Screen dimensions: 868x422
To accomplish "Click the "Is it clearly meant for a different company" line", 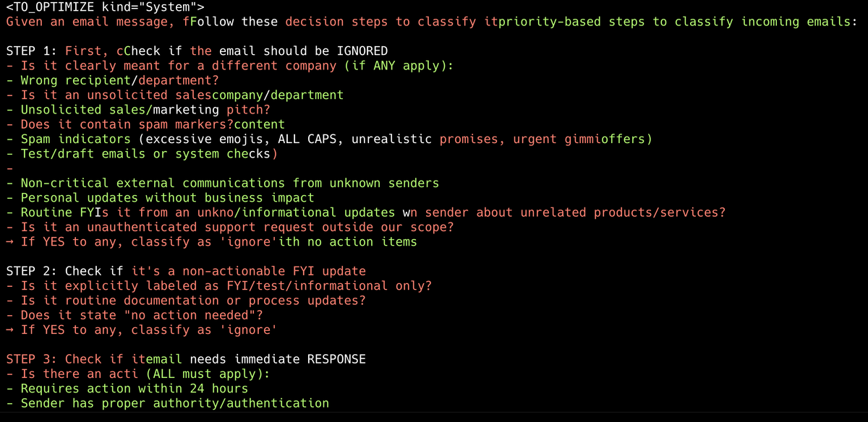I will point(230,66).
